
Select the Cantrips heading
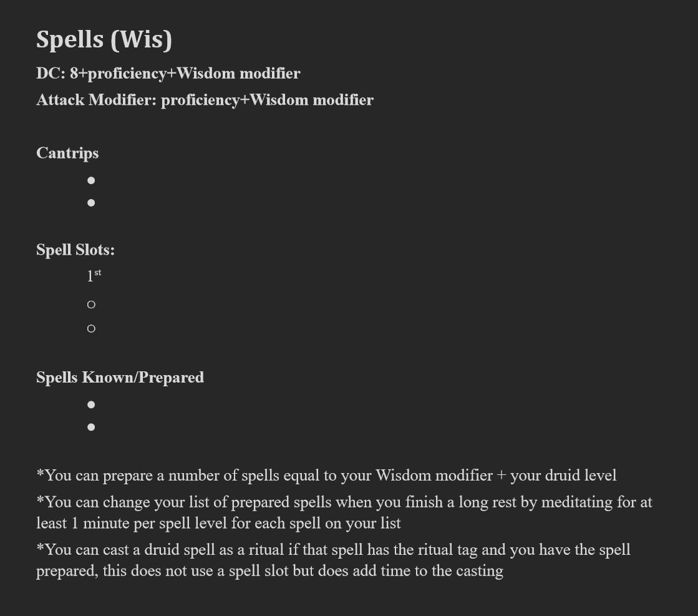67,154
